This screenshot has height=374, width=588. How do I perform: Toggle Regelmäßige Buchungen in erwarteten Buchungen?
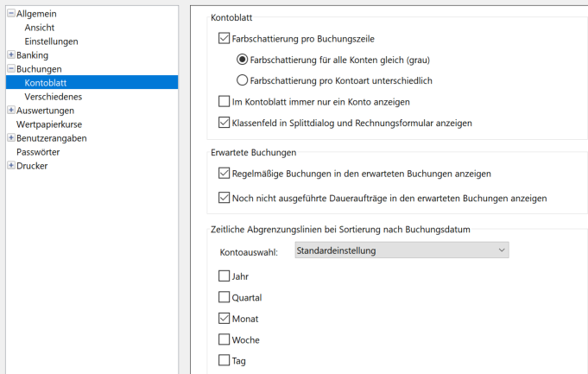[x=224, y=174]
